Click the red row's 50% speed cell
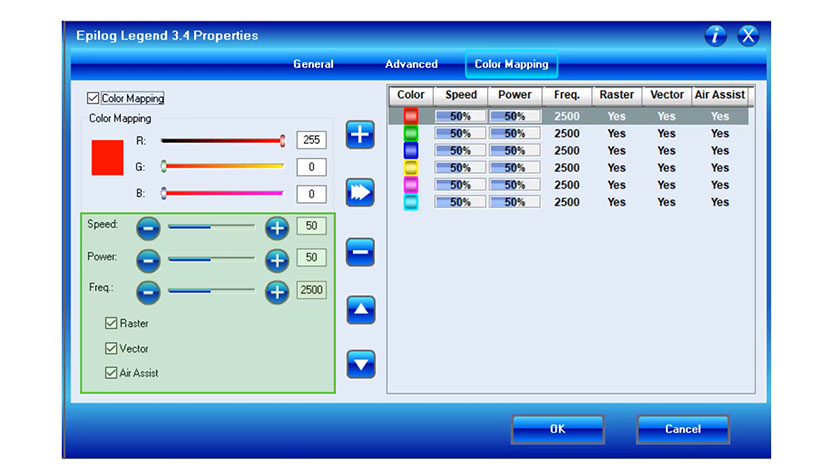 pos(460,116)
